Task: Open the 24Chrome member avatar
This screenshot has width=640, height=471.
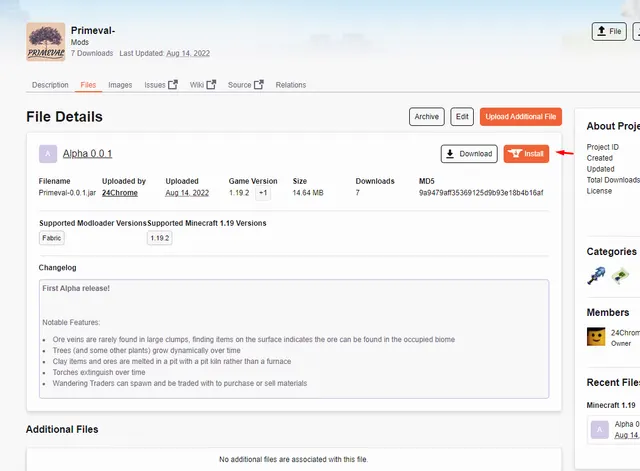Action: (596, 337)
